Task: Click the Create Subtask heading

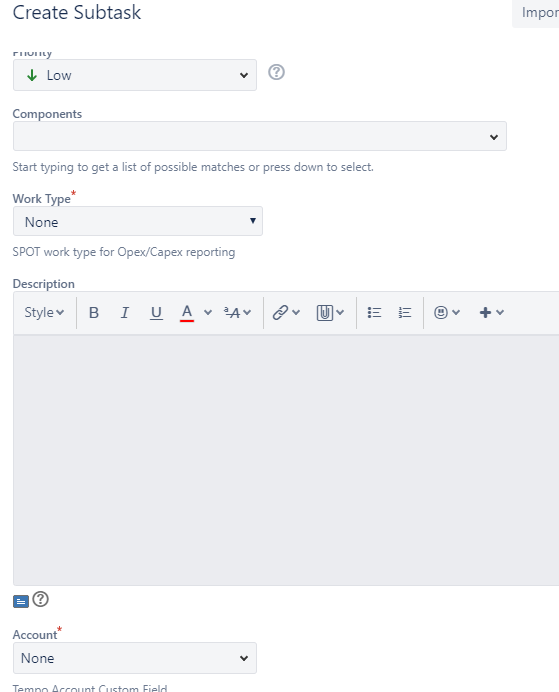Action: click(x=77, y=12)
